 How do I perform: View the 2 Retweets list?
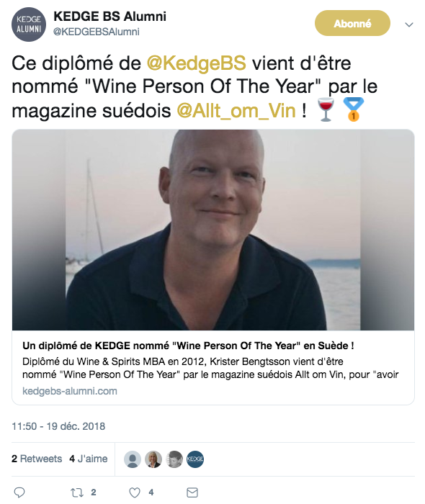pyautogui.click(x=37, y=459)
